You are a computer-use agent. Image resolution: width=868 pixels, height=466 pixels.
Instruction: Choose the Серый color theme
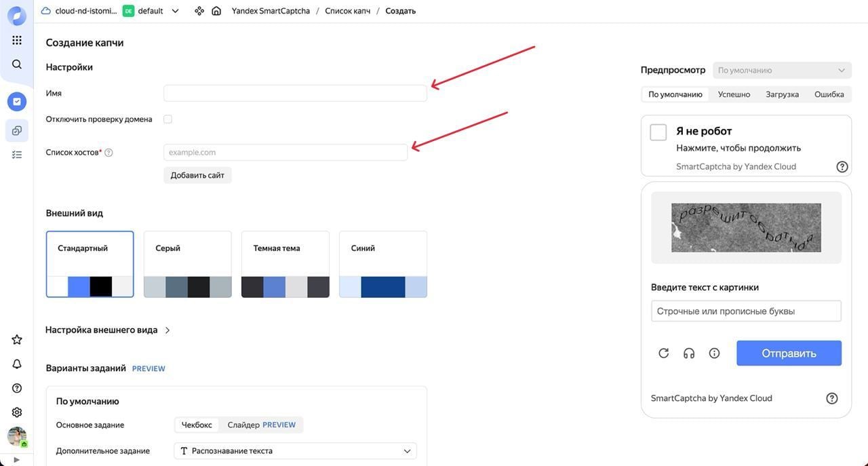188,264
